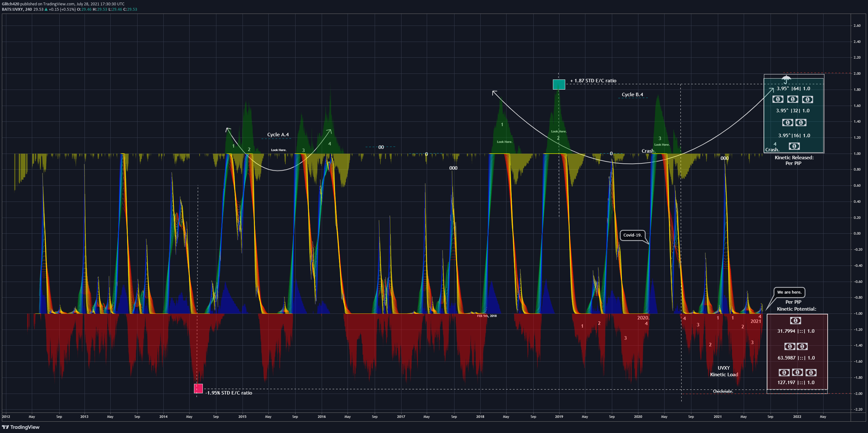
Task: Click the single banknote icon under '3.95^|16| 1.0'
Action: coord(794,146)
